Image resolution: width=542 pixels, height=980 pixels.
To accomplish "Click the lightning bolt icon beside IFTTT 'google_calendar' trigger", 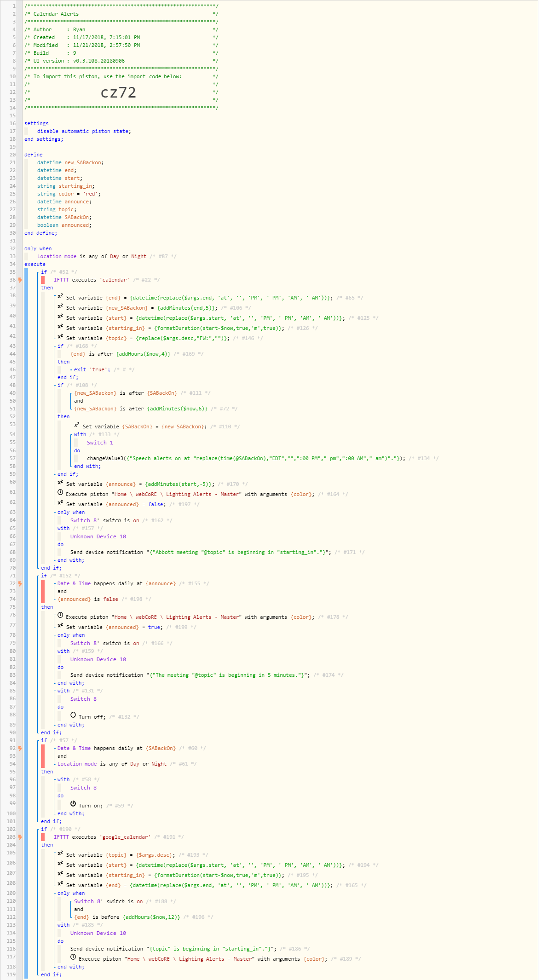I will (x=20, y=837).
